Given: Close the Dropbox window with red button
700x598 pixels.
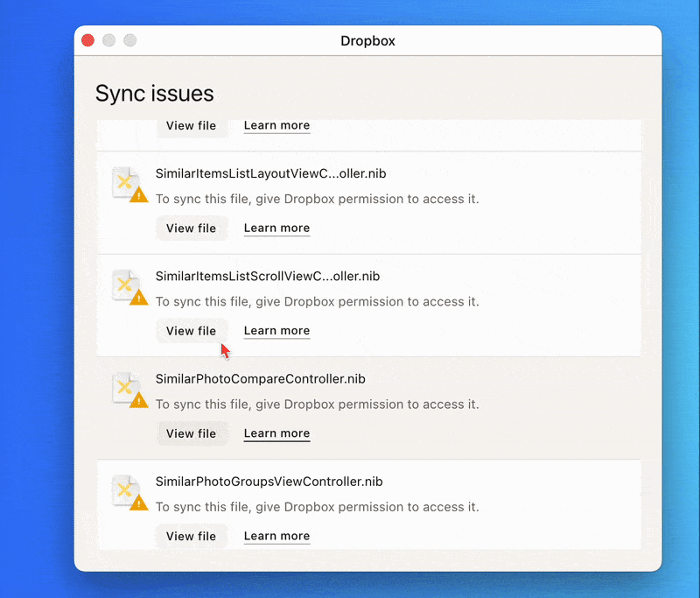Looking at the screenshot, I should click(x=88, y=40).
